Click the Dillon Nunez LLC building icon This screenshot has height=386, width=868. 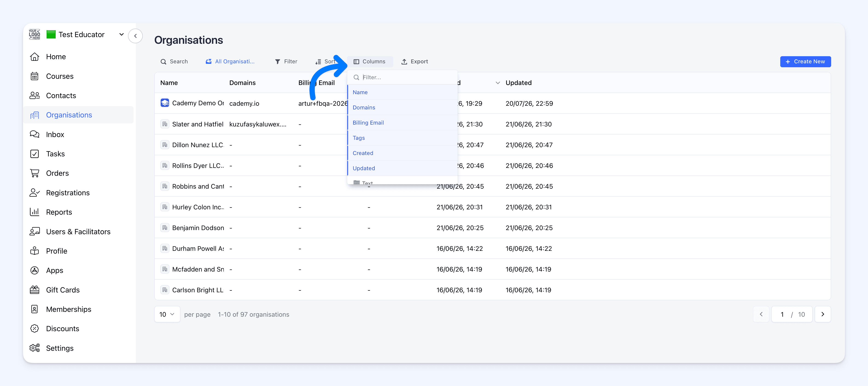pos(165,145)
